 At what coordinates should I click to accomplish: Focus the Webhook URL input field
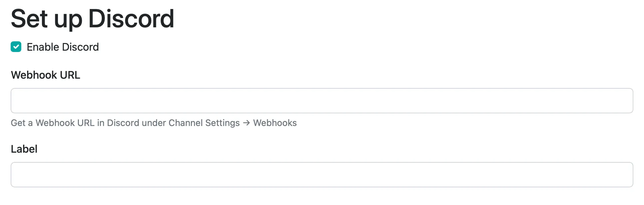click(322, 101)
